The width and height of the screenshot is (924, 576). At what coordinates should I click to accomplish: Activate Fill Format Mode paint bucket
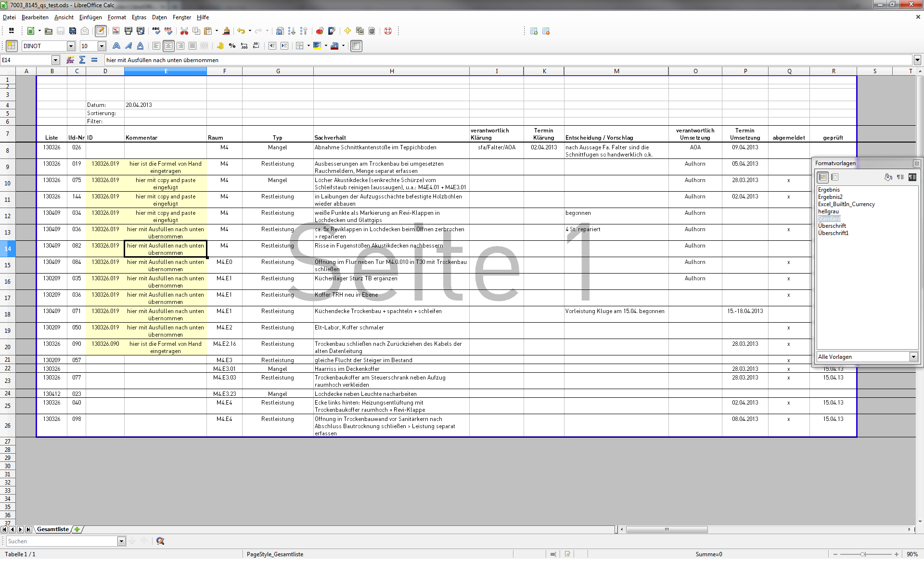point(888,177)
